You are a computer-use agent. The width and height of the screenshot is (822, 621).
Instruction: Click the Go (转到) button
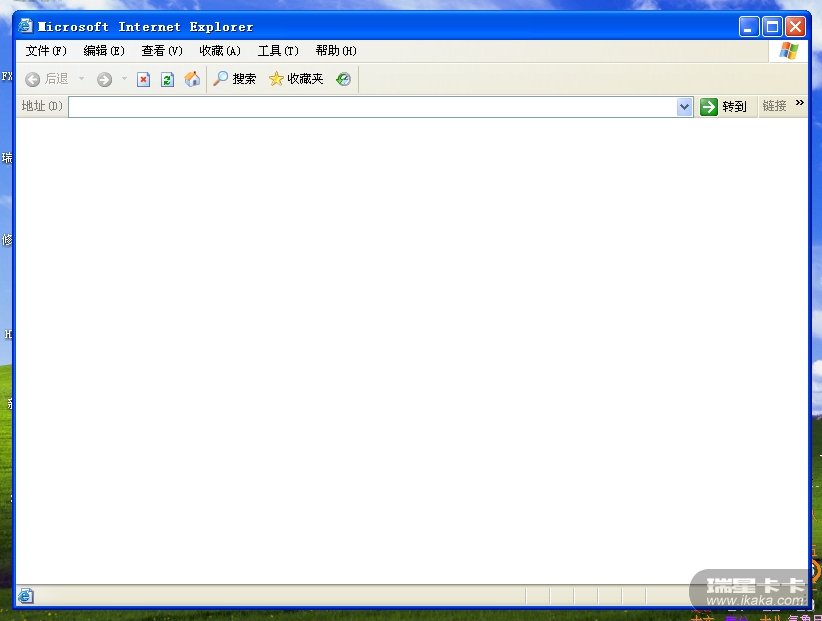tap(723, 107)
